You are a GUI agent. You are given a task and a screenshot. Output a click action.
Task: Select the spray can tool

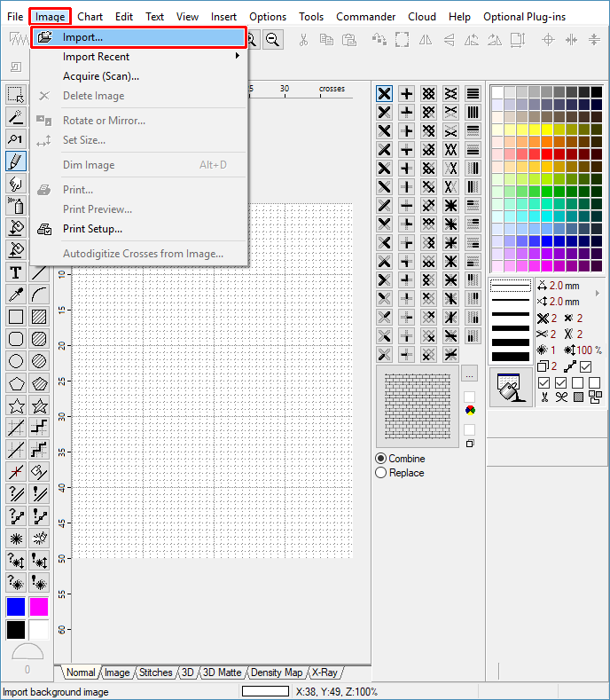coord(16,206)
